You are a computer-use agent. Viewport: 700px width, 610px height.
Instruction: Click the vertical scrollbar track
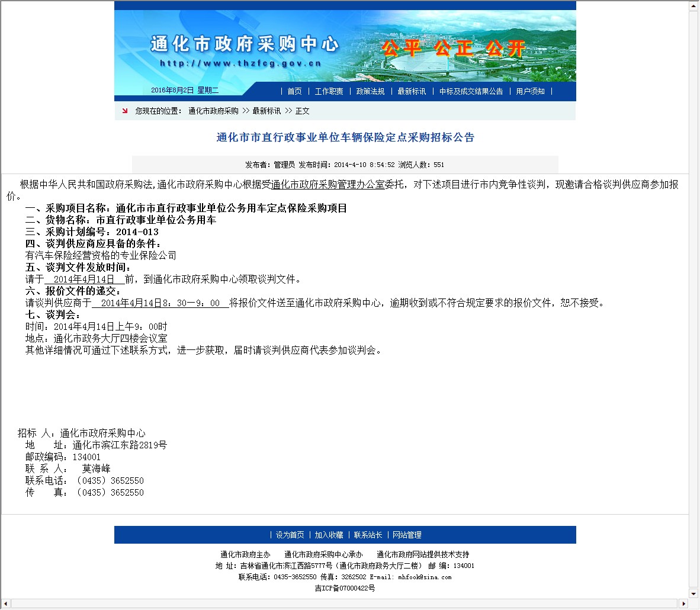coord(693,296)
